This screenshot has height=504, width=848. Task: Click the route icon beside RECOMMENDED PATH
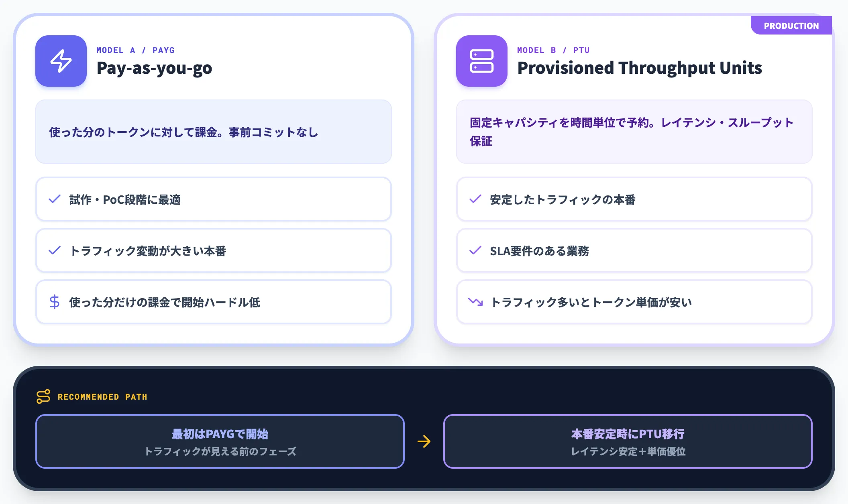(43, 396)
